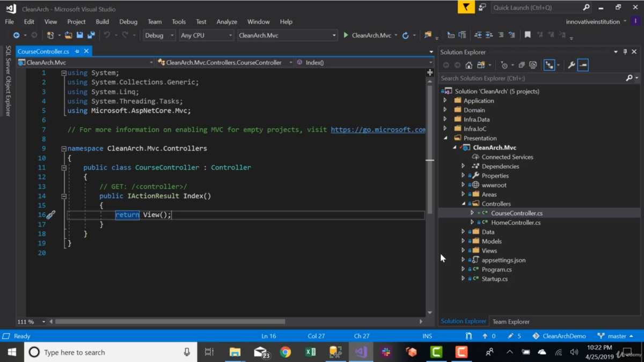This screenshot has width=644, height=362.
Task: Open the Debug configuration dropdown
Action: click(x=159, y=35)
